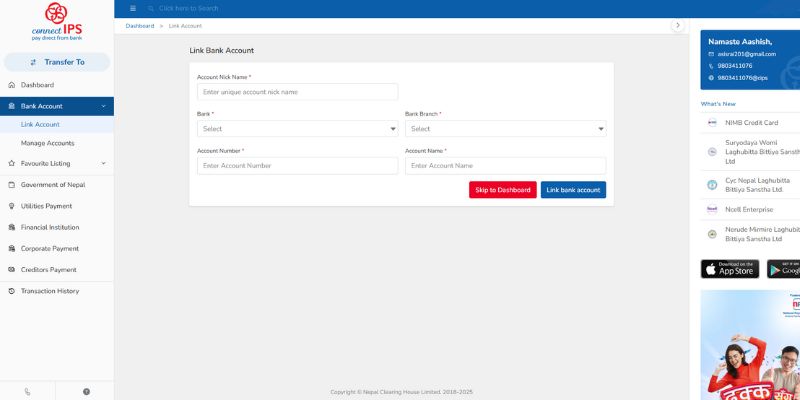Viewport: 800px width, 400px height.
Task: Go to Transaction History
Action: [50, 291]
